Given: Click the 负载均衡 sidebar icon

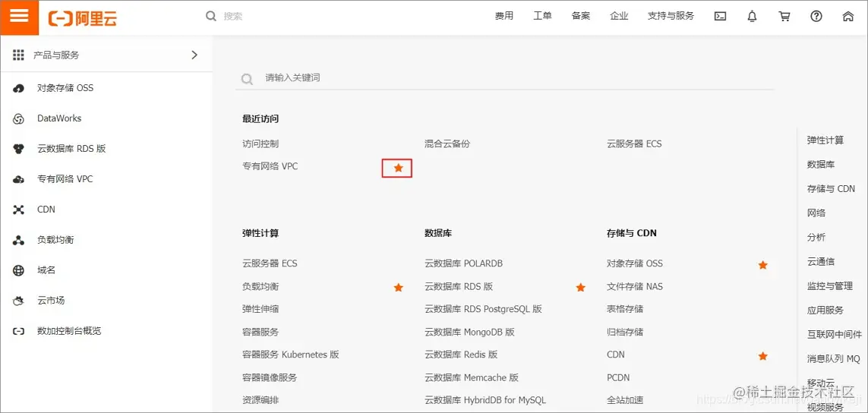Looking at the screenshot, I should [x=19, y=240].
